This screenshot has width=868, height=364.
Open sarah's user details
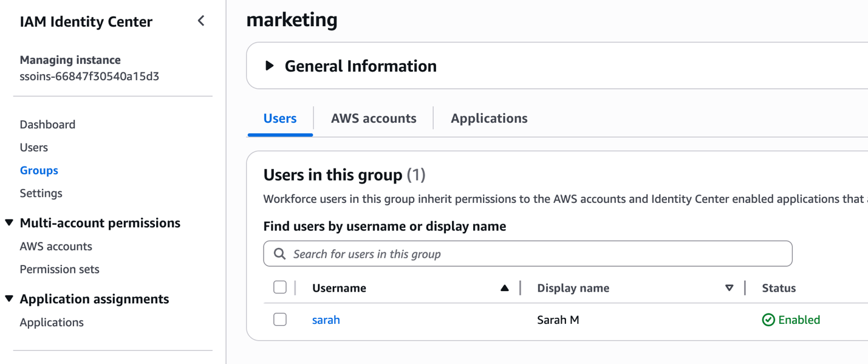pos(326,319)
